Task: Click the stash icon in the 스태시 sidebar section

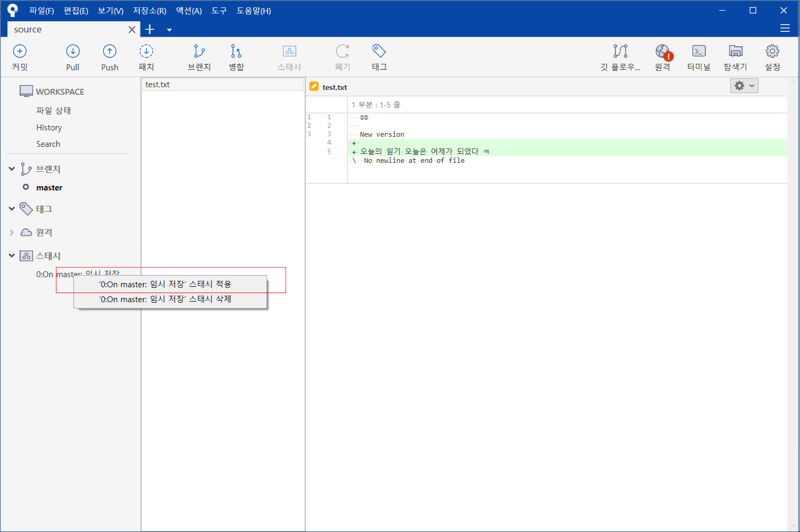Action: pos(26,256)
